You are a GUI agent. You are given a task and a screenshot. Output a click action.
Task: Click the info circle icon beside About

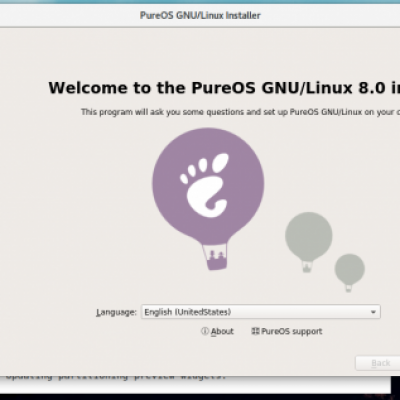pyautogui.click(x=205, y=331)
